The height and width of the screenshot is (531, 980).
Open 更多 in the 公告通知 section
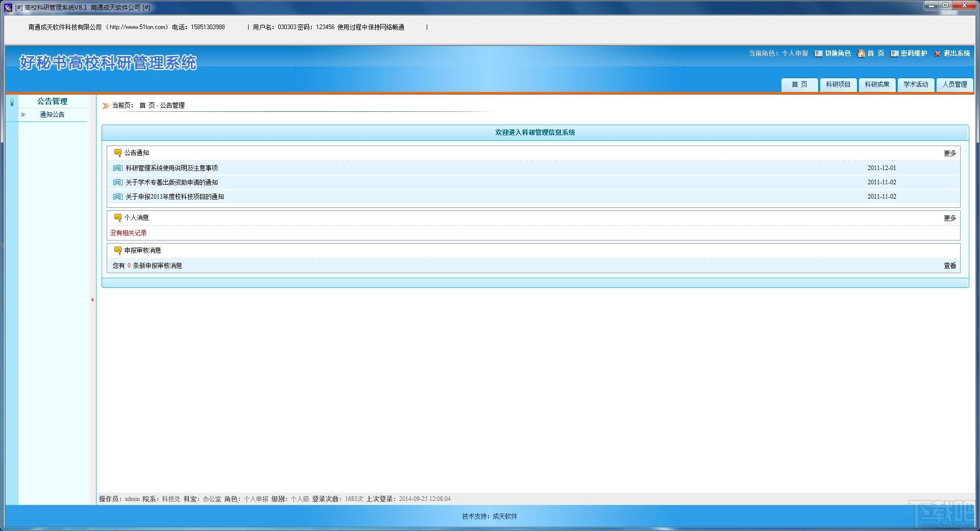pos(950,153)
